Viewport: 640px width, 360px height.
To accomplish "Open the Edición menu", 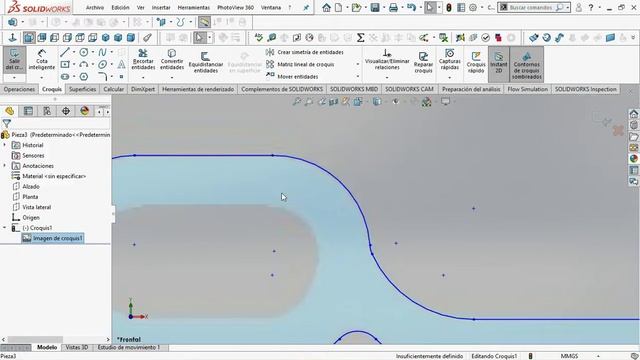I will pos(120,7).
